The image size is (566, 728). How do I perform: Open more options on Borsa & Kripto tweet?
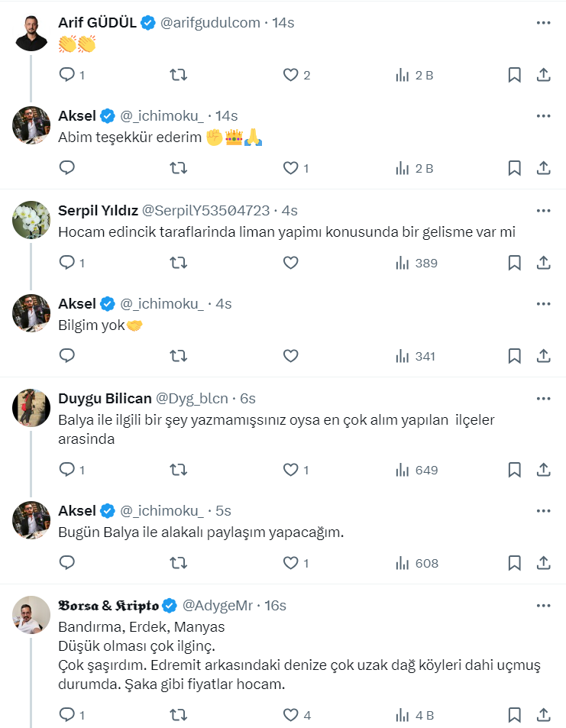pos(543,606)
